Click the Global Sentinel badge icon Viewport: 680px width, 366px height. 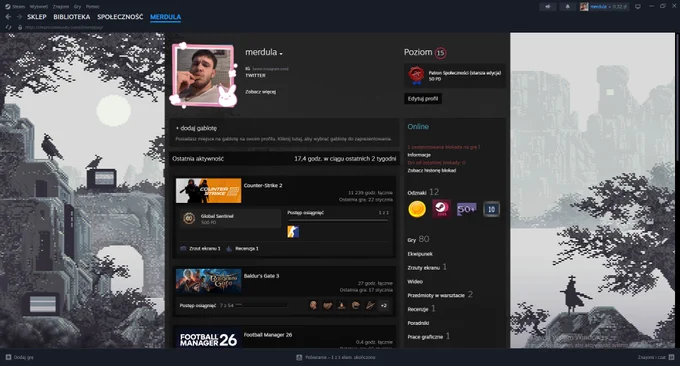pos(189,219)
